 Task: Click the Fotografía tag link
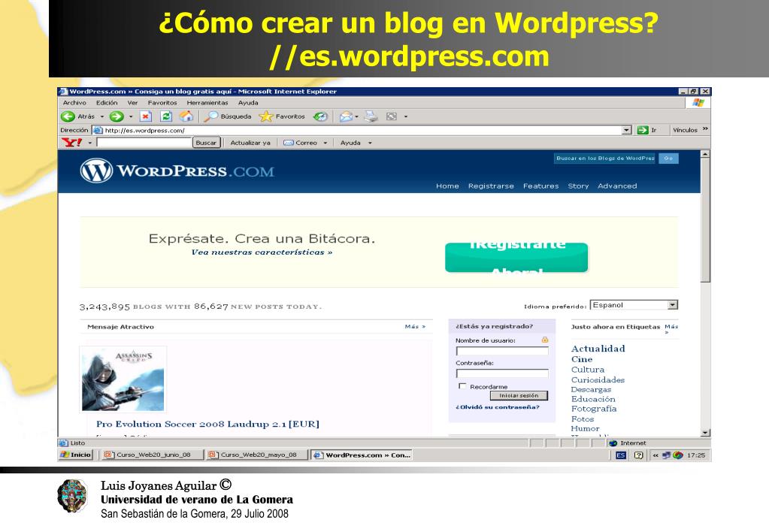(594, 409)
